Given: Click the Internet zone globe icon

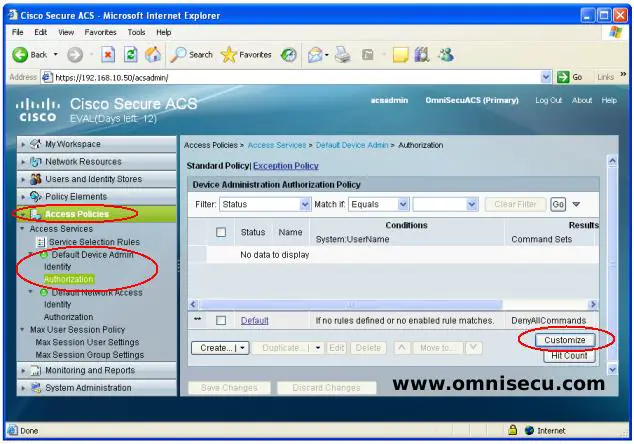Looking at the screenshot, I should (x=529, y=430).
